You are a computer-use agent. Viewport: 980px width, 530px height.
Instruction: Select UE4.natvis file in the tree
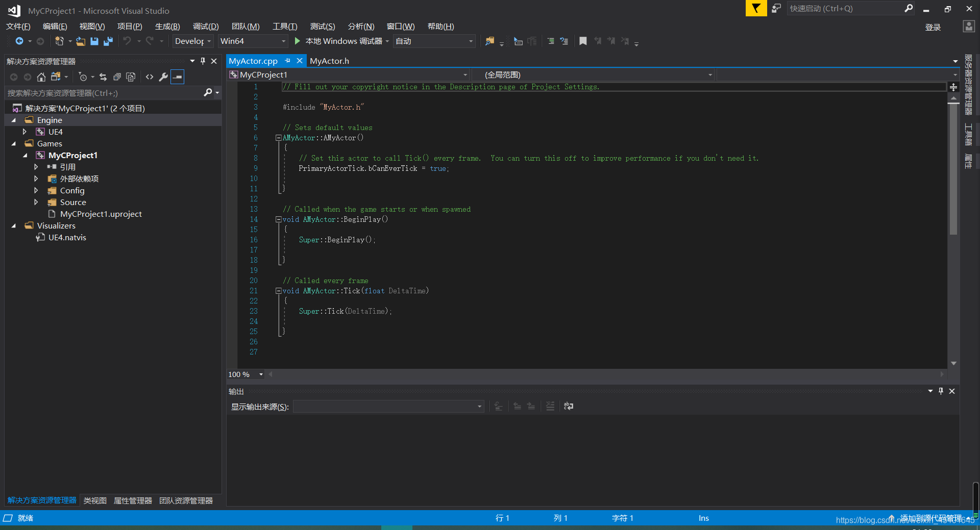pyautogui.click(x=67, y=238)
